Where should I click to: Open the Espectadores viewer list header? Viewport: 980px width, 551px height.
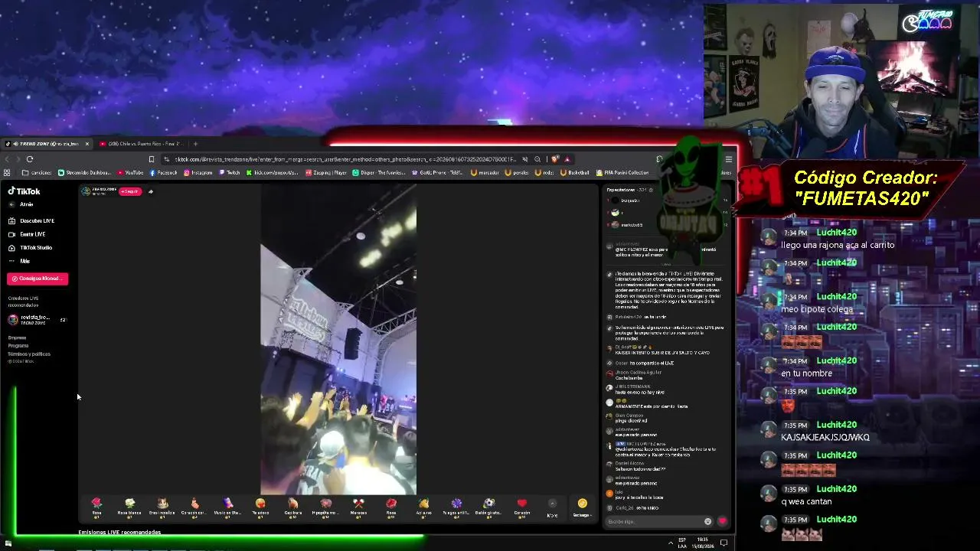coord(629,190)
